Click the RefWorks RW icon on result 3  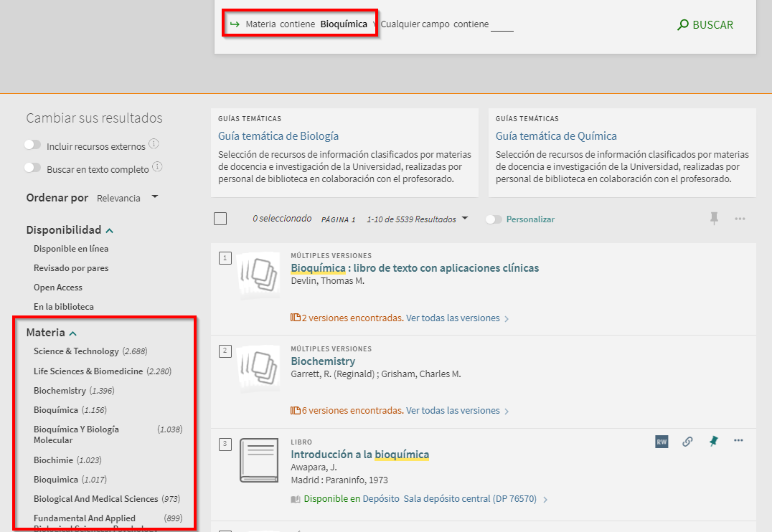[x=662, y=442]
